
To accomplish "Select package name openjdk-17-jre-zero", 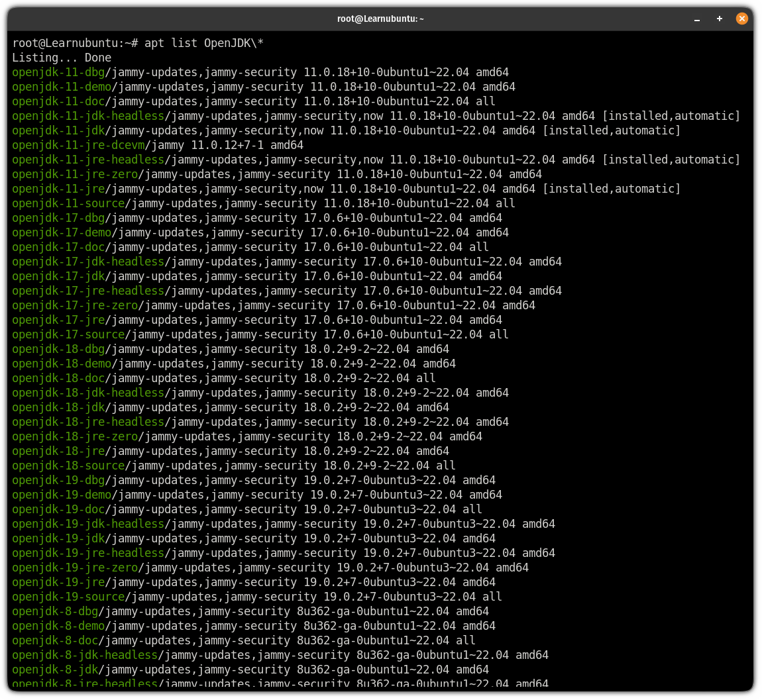I will click(75, 305).
